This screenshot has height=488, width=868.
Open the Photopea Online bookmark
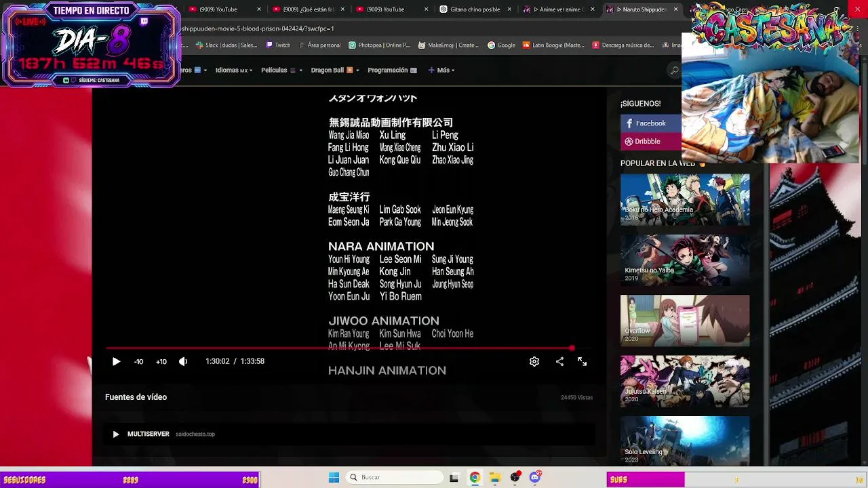point(380,45)
